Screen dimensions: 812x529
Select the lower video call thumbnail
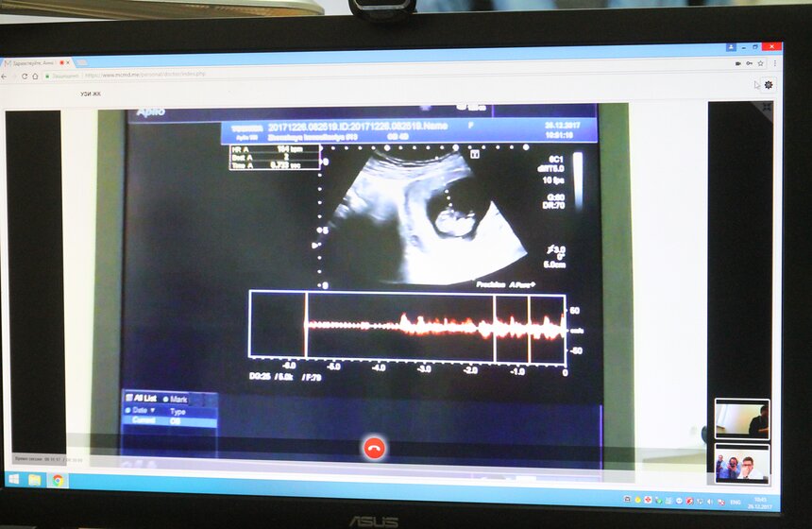pos(741,463)
